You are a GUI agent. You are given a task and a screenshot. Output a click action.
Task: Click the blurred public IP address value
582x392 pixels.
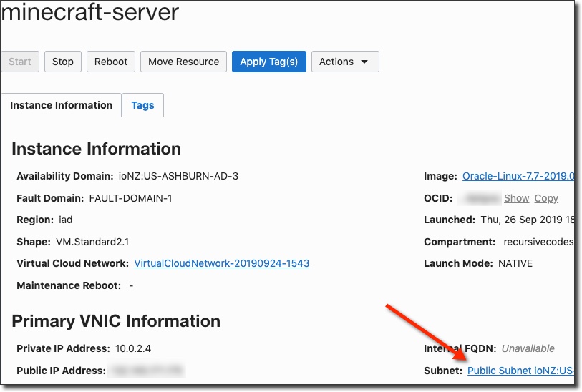147,371
